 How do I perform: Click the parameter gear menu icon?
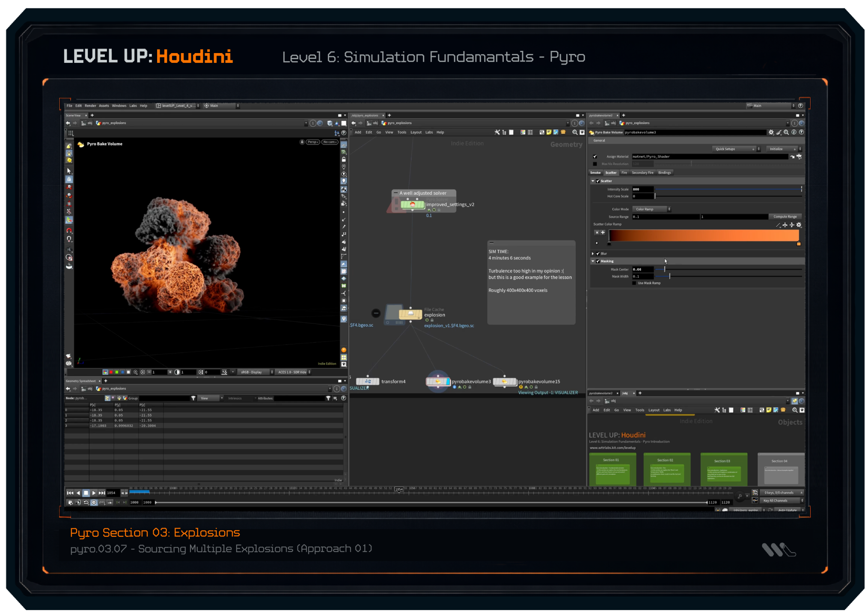tap(771, 132)
